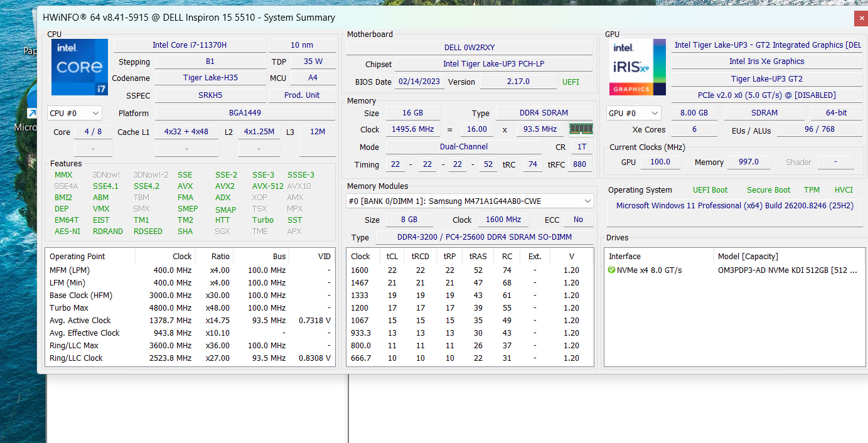Click the Core 4 / 8 value
Screen dimensions: 868x443
tap(93, 132)
